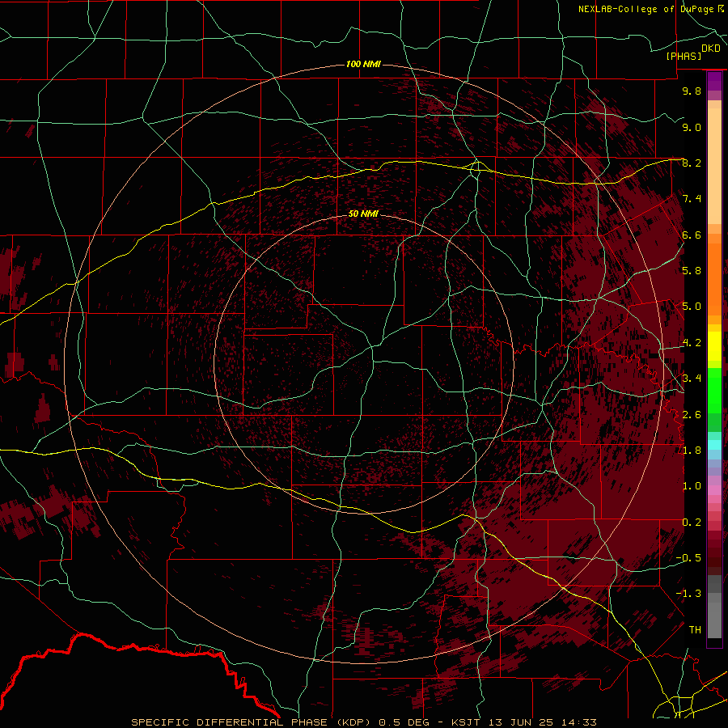Viewport: 728px width, 728px height.
Task: Select the 6.6 legend value
Action: pos(692,235)
